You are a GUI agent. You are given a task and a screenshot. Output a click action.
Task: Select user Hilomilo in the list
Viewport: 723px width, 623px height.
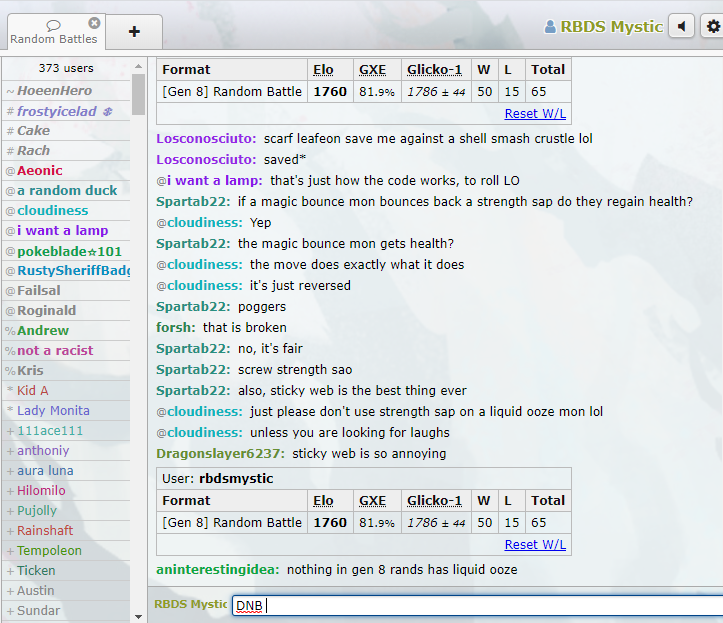click(66, 491)
